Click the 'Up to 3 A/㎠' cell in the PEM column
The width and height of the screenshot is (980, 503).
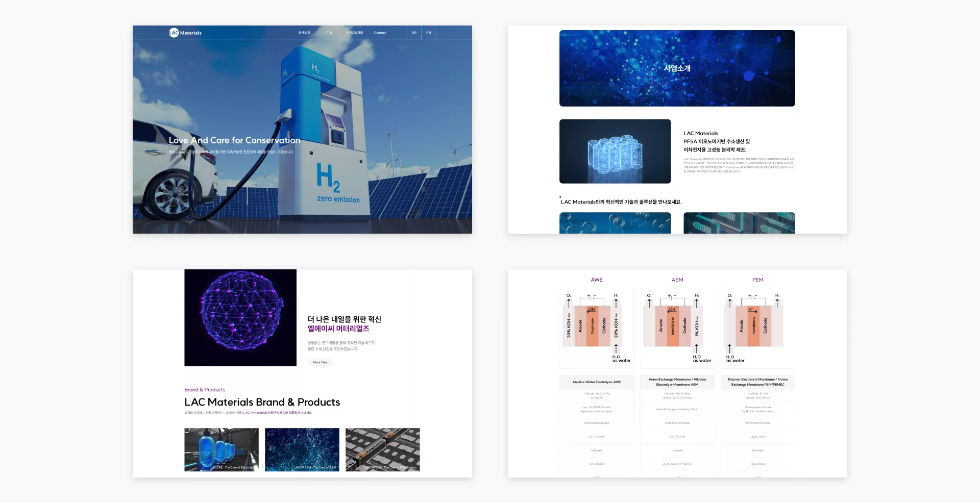click(x=758, y=437)
